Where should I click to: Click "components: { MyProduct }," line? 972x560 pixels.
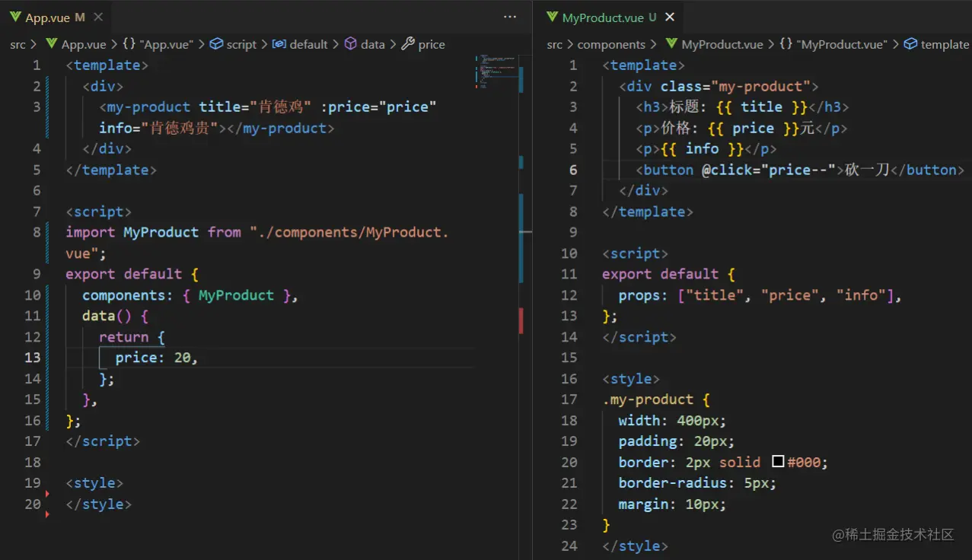[x=190, y=295]
